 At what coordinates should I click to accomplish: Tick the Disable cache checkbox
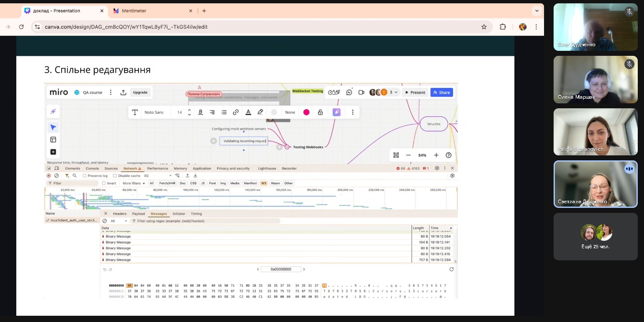tap(115, 176)
